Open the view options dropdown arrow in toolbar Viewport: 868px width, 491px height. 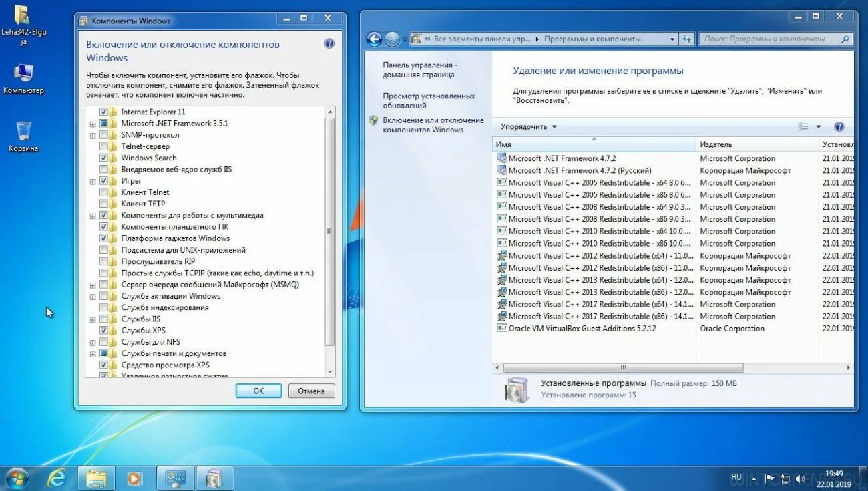(819, 126)
